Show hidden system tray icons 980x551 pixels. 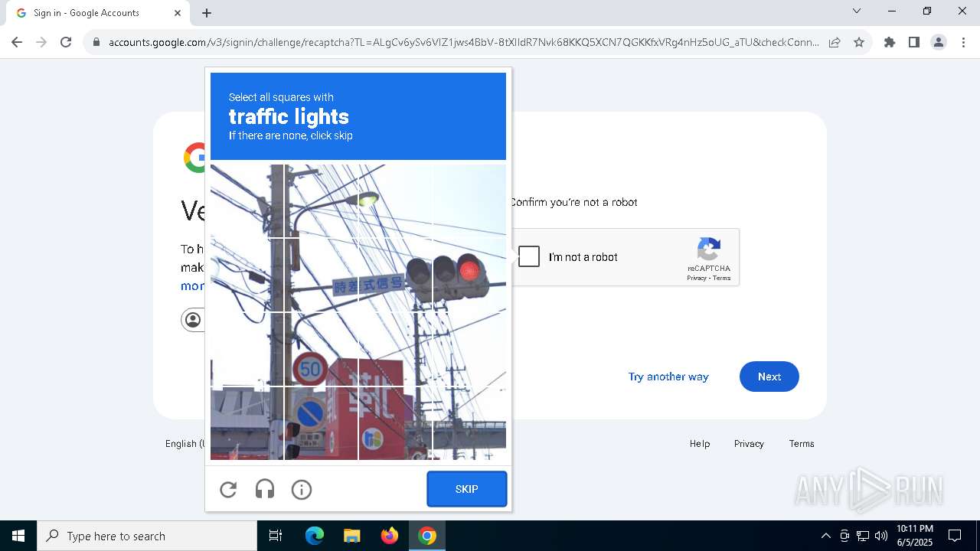tap(825, 536)
